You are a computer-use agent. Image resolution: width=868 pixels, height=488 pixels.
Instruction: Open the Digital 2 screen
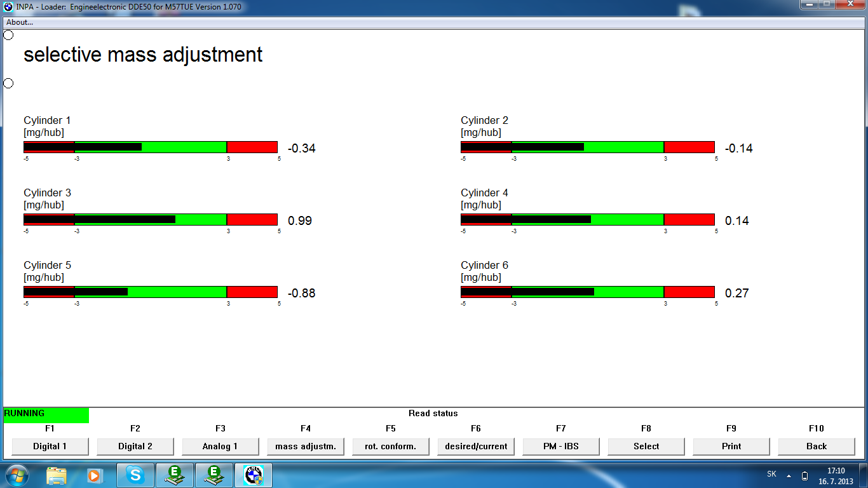tap(135, 446)
